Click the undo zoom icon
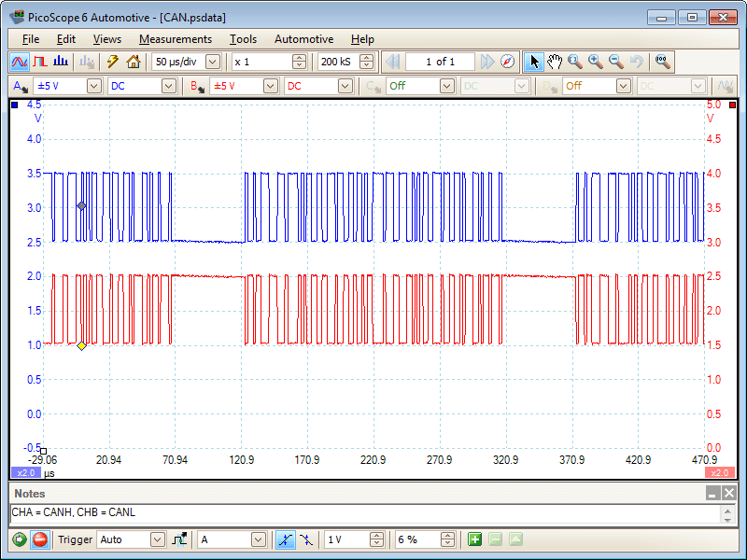747x560 pixels. 637,62
